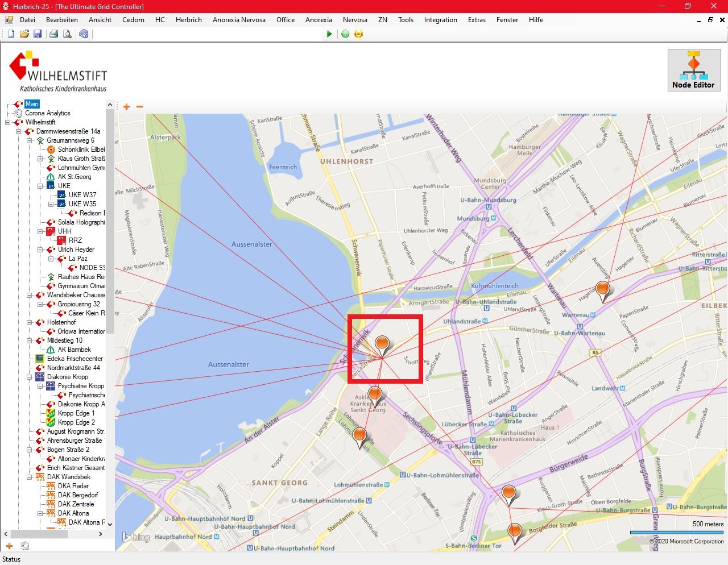Screen dimensions: 728x565
Task: Open file via the folder icon
Action: [24, 34]
